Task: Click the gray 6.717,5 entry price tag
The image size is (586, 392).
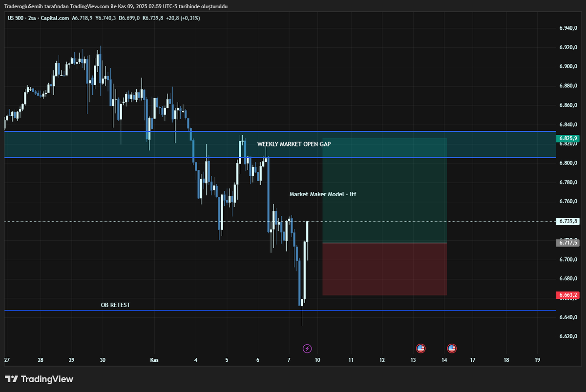Action: [x=568, y=243]
